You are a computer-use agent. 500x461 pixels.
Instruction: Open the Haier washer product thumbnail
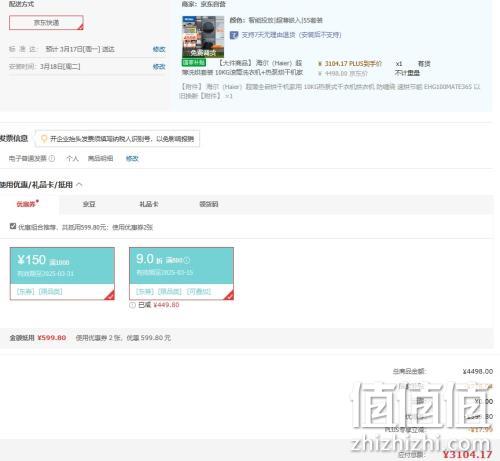coord(203,37)
